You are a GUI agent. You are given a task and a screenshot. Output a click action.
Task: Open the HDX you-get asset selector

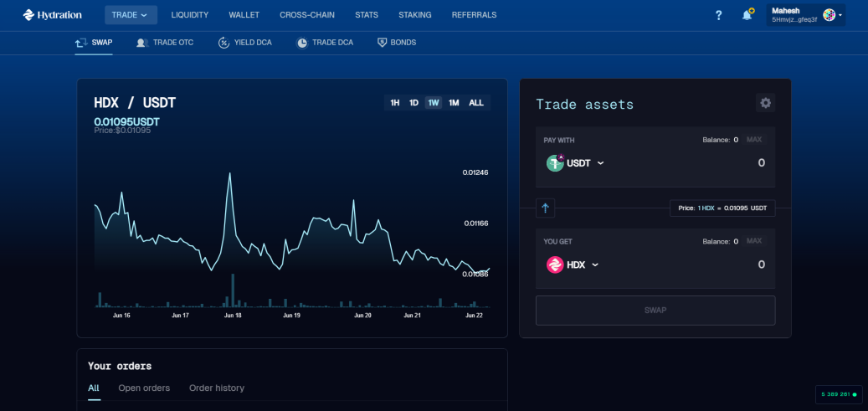pos(573,265)
